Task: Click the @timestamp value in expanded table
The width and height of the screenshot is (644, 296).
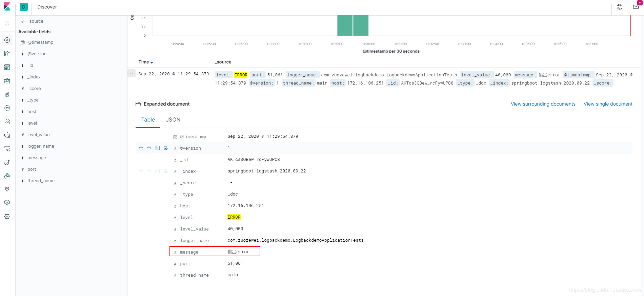Action: click(263, 136)
